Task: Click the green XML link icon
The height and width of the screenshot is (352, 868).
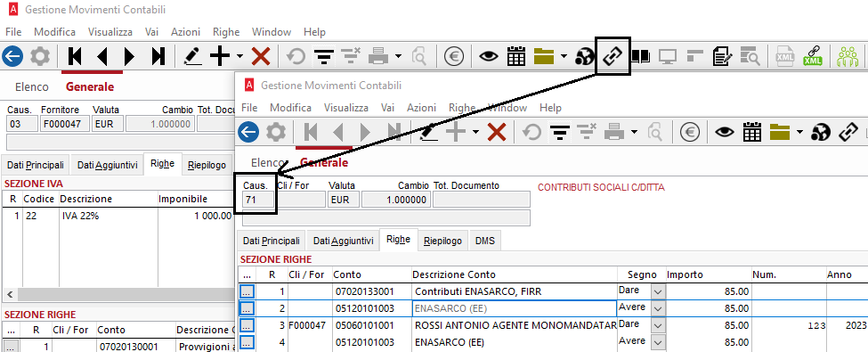Action: tap(813, 56)
